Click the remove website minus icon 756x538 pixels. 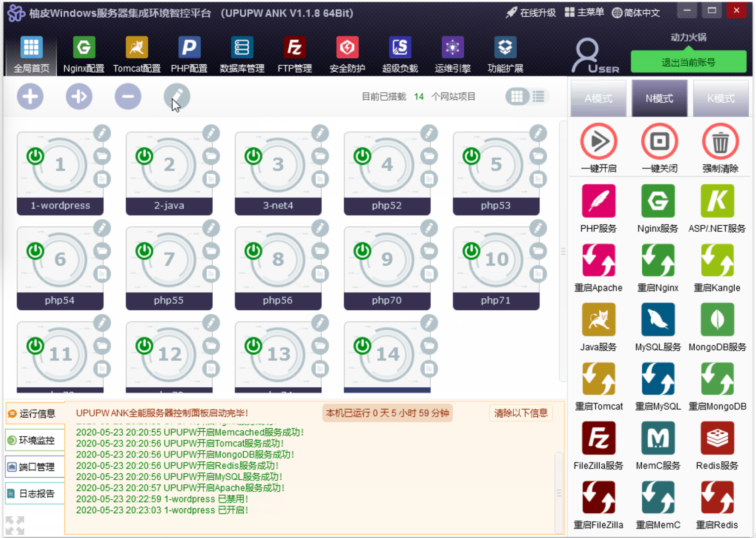pos(128,96)
